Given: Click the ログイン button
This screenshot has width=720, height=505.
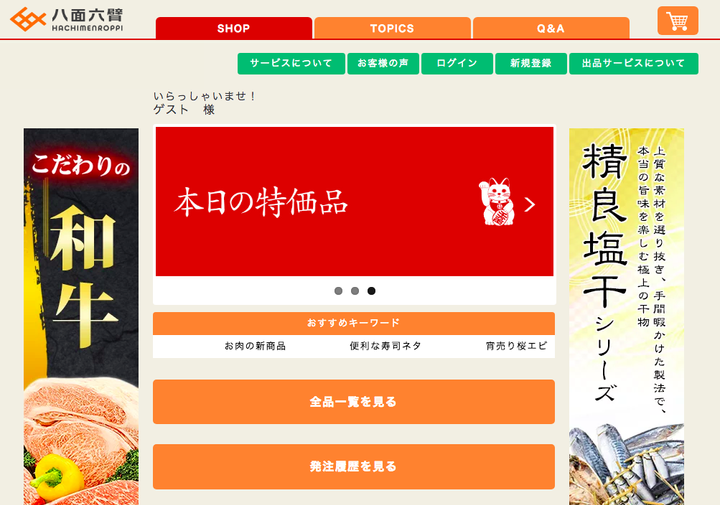Looking at the screenshot, I should [x=457, y=63].
